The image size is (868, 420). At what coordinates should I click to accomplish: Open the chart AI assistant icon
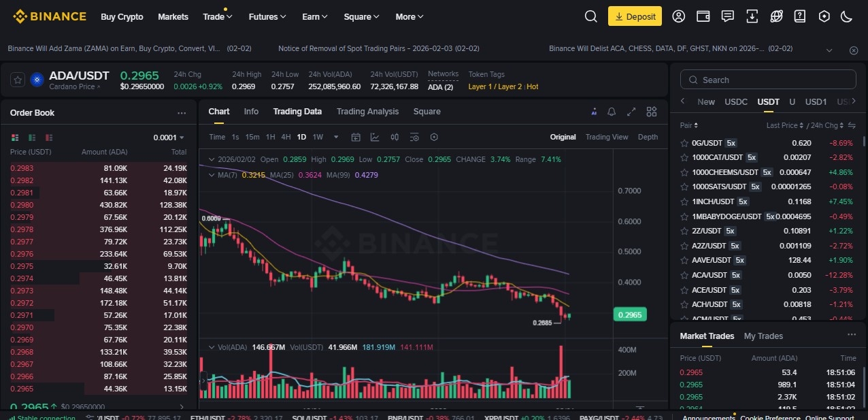pyautogui.click(x=594, y=112)
